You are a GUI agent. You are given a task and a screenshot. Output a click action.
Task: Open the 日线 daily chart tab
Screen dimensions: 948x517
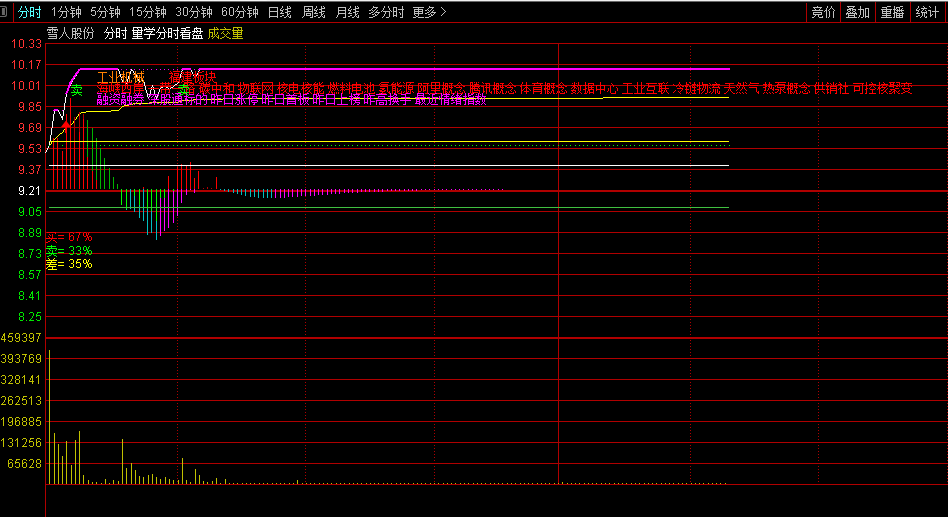pyautogui.click(x=280, y=12)
